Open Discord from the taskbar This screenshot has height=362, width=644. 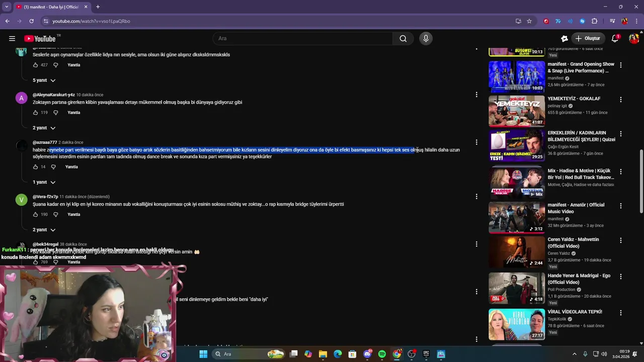pyautogui.click(x=367, y=354)
